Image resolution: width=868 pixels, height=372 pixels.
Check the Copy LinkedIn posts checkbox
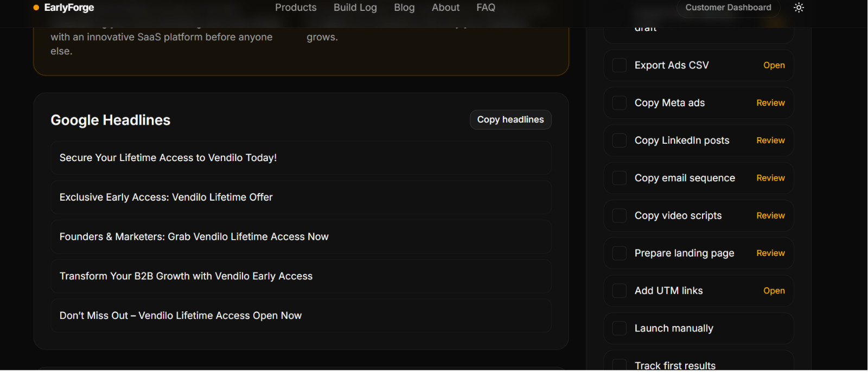coord(620,140)
